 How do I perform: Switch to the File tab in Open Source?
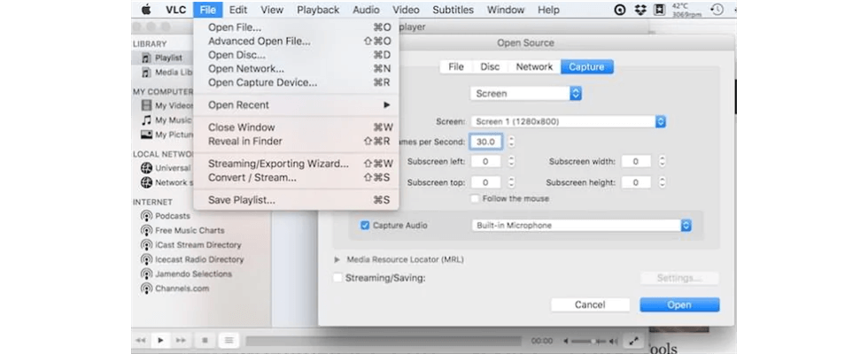coord(456,66)
